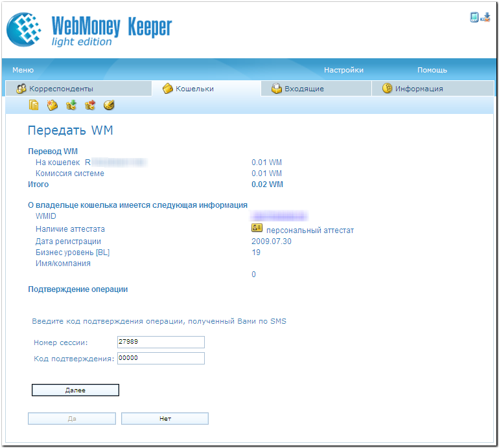Screen dimensions: 499x448
Task: Switch to the Информация tab
Action: (433, 89)
